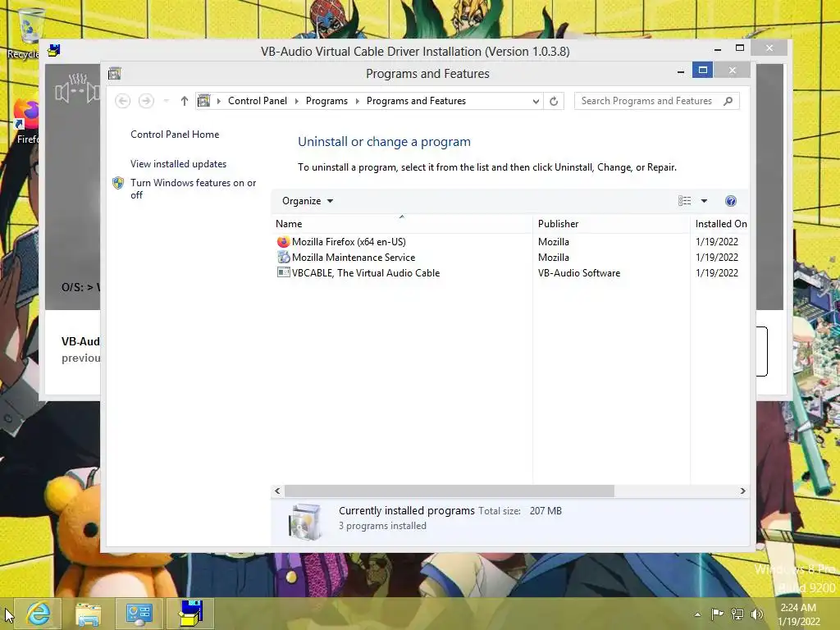The image size is (840, 630).
Task: Open the Help question mark icon
Action: tap(731, 201)
